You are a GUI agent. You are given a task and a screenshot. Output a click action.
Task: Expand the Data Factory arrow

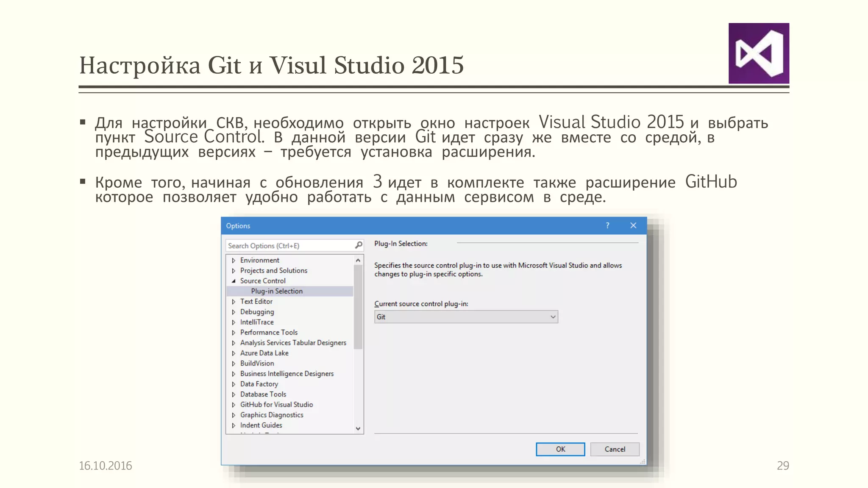point(234,384)
